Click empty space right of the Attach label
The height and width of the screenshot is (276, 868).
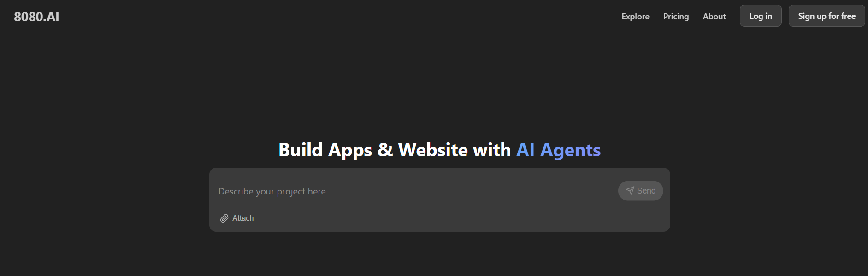click(x=415, y=218)
